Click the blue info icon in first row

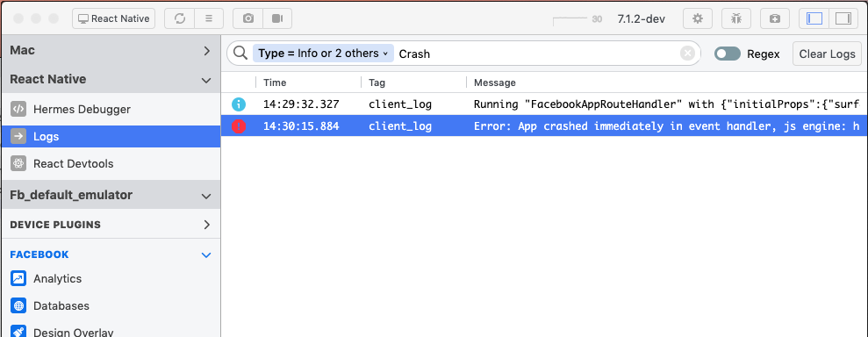238,104
